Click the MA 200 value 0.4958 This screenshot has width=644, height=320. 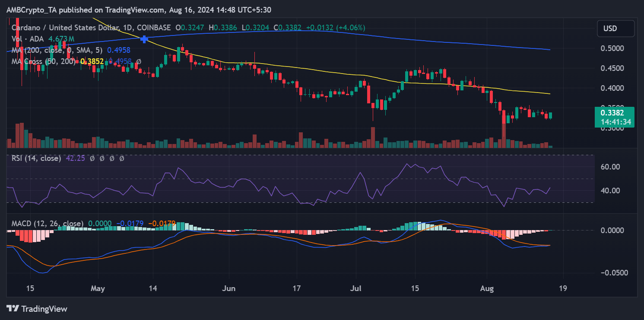(119, 50)
